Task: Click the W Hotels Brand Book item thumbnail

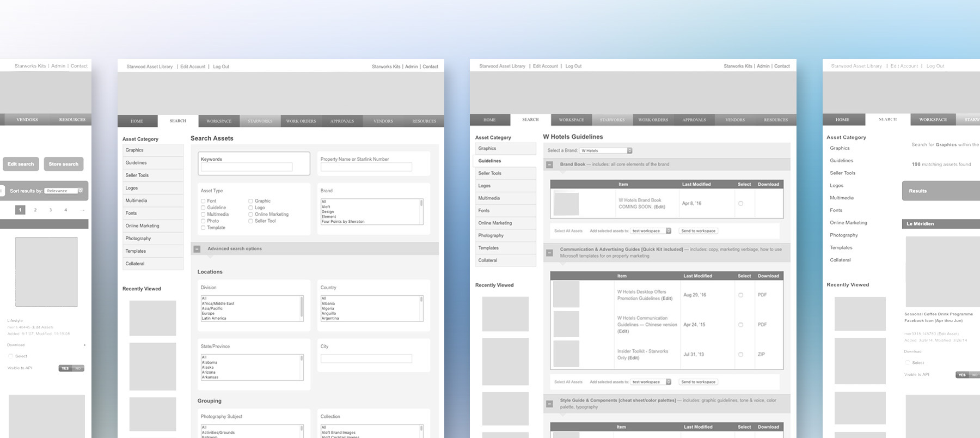Action: tap(566, 204)
